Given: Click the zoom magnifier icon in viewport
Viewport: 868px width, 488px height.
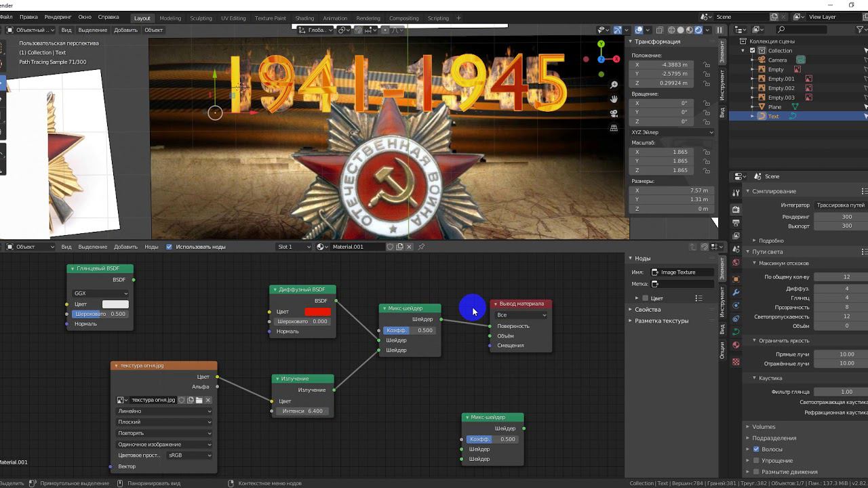Looking at the screenshot, I should [614, 85].
